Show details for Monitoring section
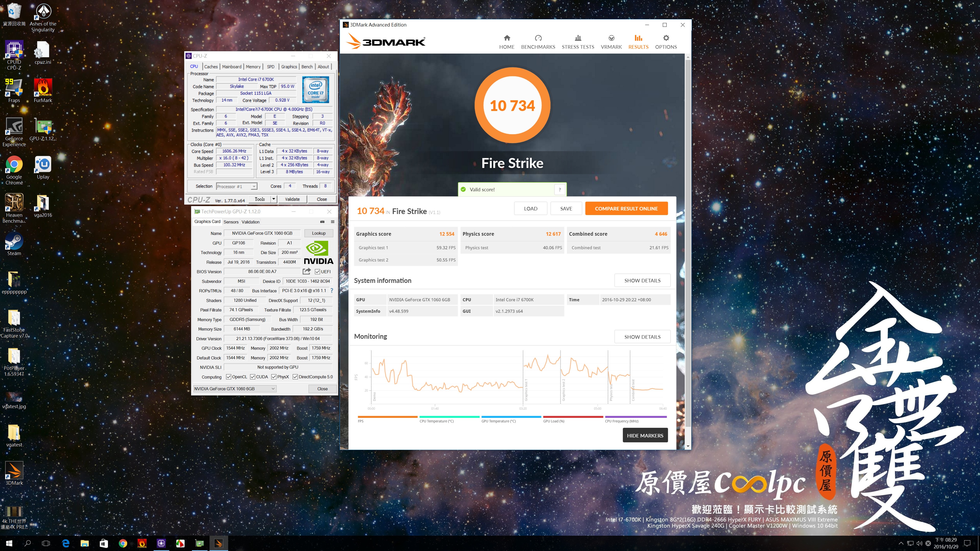The image size is (980, 551). 642,336
